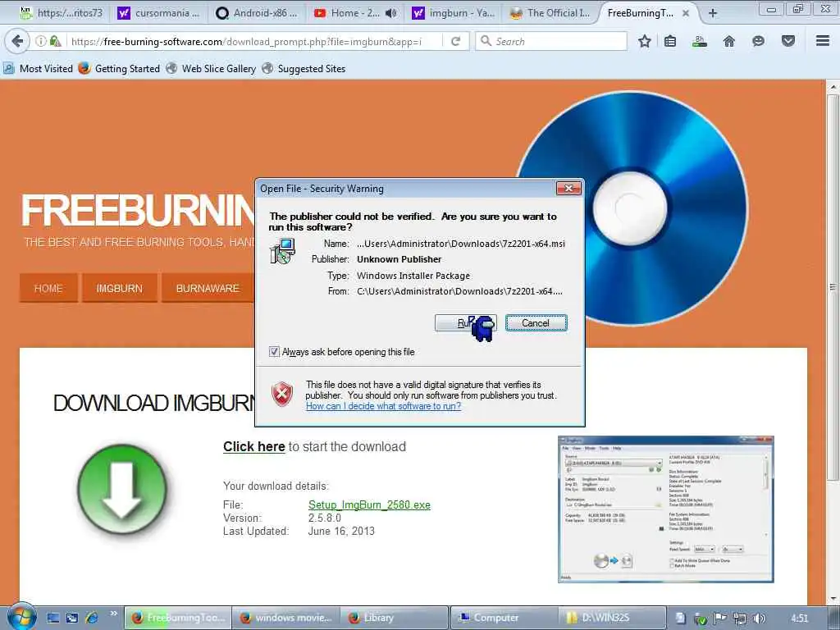Expand the quick launch overflow chevron
The image size is (840, 630).
coord(113,613)
